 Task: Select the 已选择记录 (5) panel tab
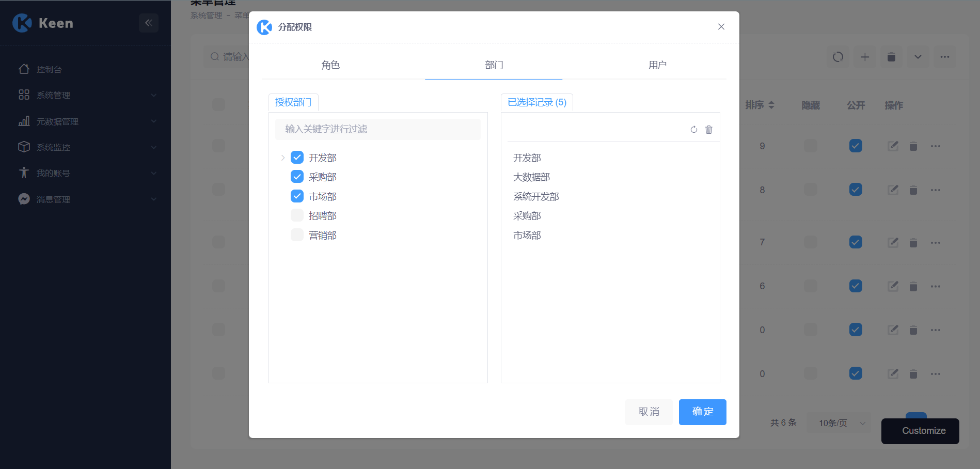coord(537,102)
